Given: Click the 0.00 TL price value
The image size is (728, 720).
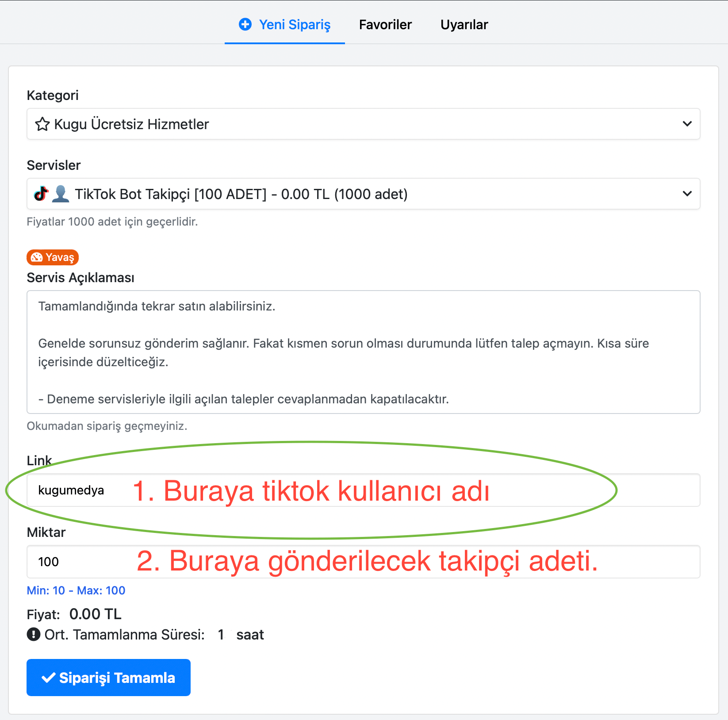Looking at the screenshot, I should [96, 614].
